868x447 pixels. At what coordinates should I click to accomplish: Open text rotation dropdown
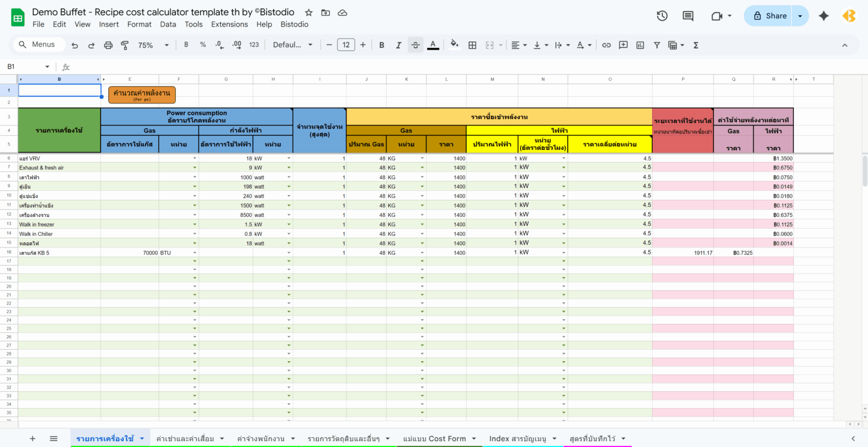[584, 45]
